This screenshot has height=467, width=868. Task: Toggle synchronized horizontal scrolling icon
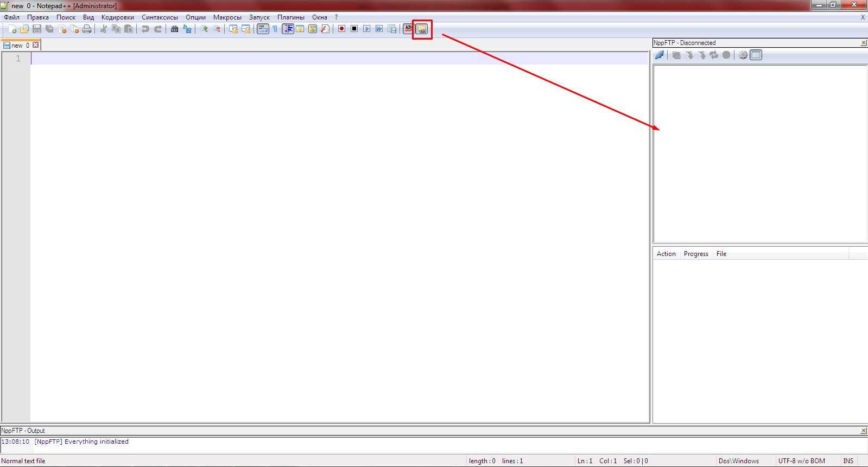[x=246, y=29]
